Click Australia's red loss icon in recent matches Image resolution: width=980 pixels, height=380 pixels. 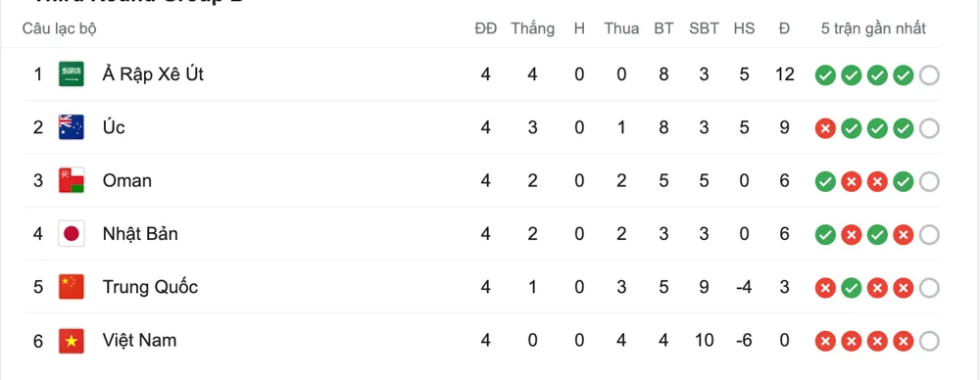click(825, 128)
